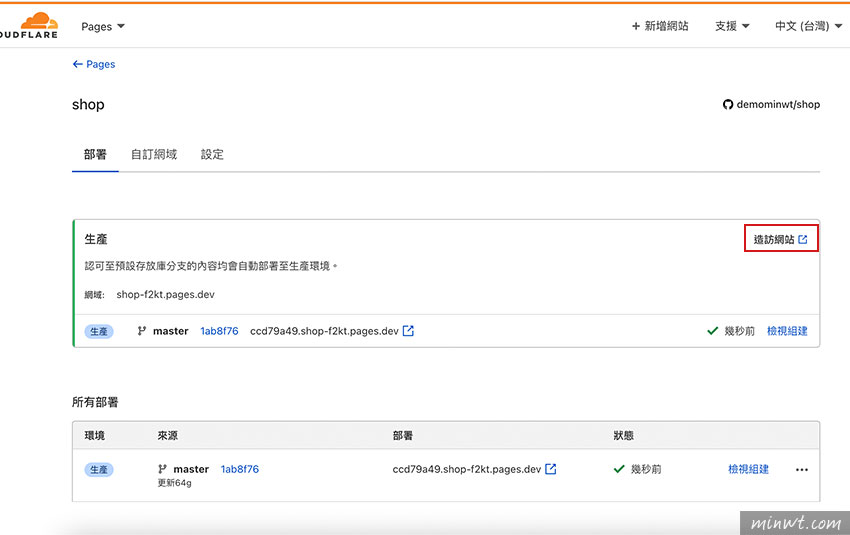This screenshot has width=850, height=535.
Task: Click the branch icon in the deployments table row
Action: [162, 469]
